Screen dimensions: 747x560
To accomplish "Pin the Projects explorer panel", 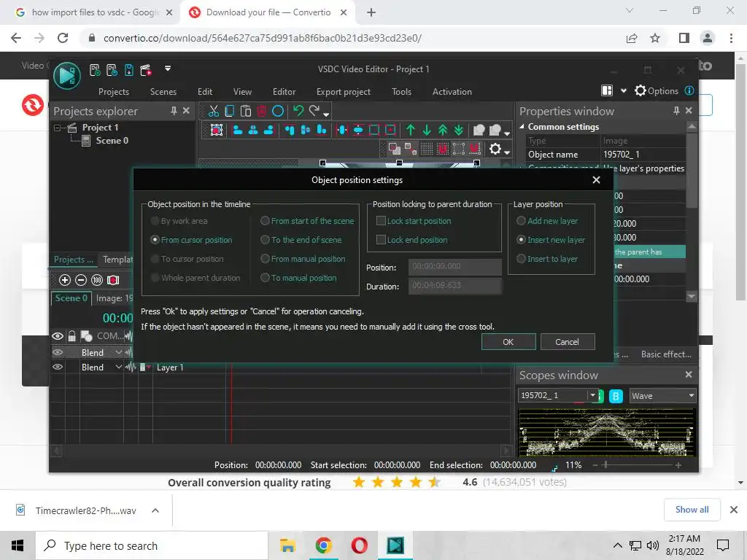I will (174, 111).
